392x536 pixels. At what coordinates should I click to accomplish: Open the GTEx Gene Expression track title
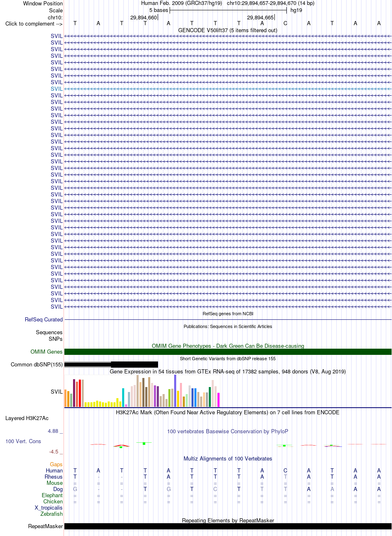coord(228,371)
